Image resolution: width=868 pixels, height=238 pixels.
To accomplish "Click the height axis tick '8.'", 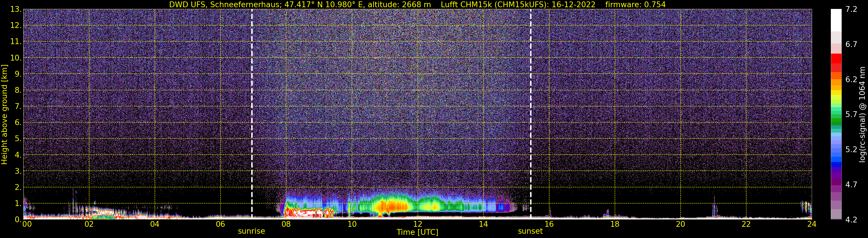I will coord(18,90).
